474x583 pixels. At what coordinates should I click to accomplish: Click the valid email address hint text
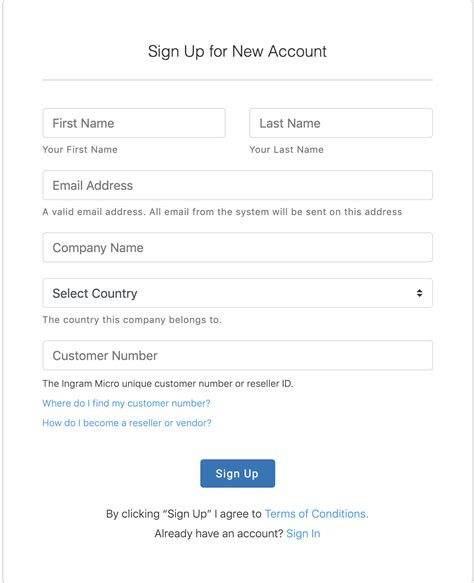coord(222,212)
